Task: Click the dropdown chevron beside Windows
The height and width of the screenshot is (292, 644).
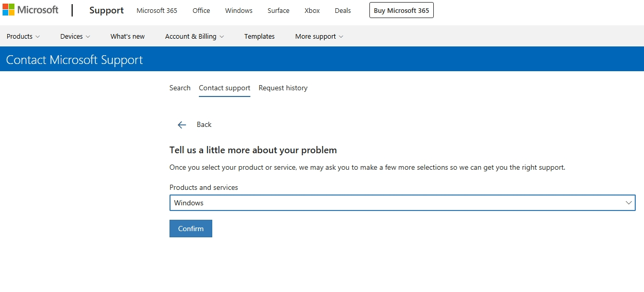Action: (629, 203)
